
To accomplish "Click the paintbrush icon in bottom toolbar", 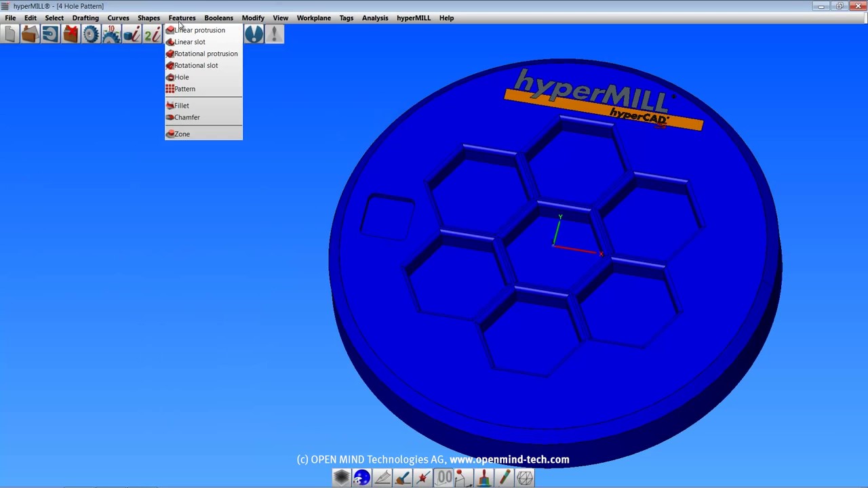I will click(x=402, y=478).
